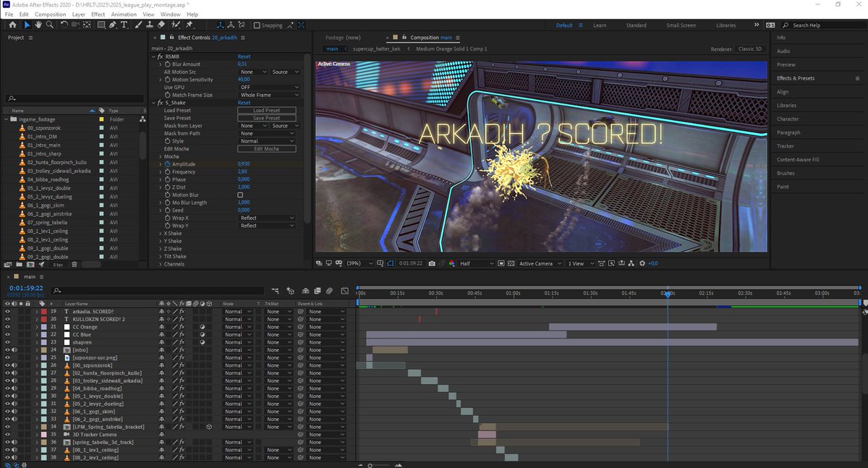Open the Match Frame Size dropdown
The width and height of the screenshot is (868, 468).
click(x=268, y=95)
